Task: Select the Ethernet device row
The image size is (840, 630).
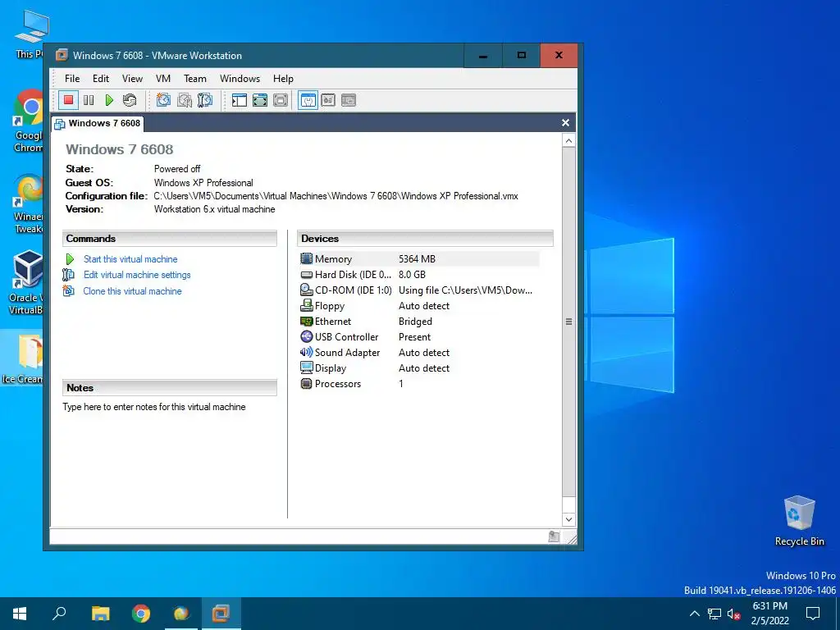Action: (x=419, y=322)
